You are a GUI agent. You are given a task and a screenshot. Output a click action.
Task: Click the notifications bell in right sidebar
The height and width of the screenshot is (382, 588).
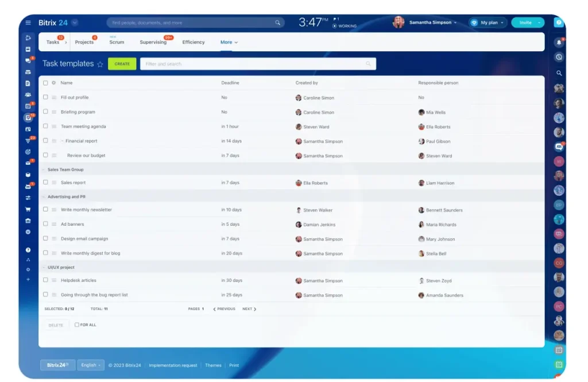(x=559, y=43)
